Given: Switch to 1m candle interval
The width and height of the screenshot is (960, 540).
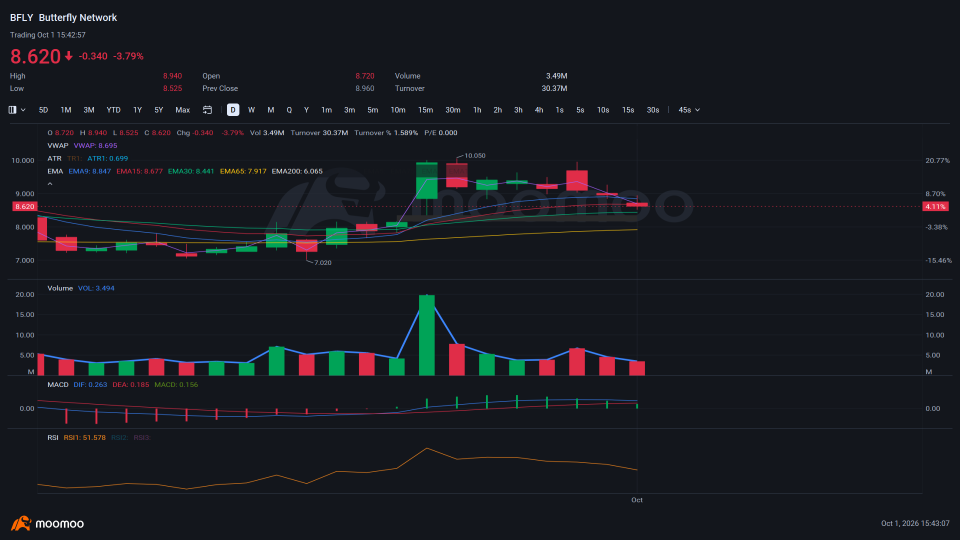Looking at the screenshot, I should [327, 110].
